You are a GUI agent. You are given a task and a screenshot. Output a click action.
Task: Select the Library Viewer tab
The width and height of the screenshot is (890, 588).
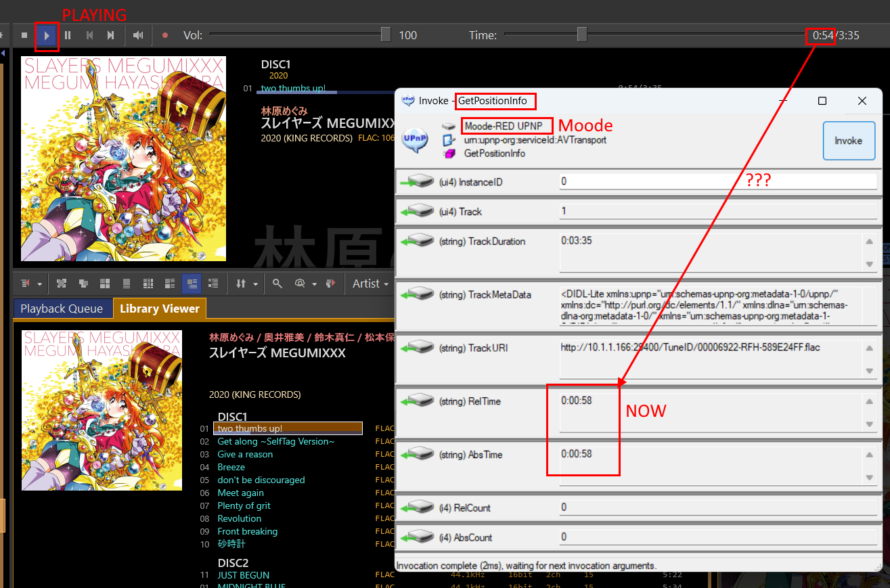pyautogui.click(x=160, y=309)
